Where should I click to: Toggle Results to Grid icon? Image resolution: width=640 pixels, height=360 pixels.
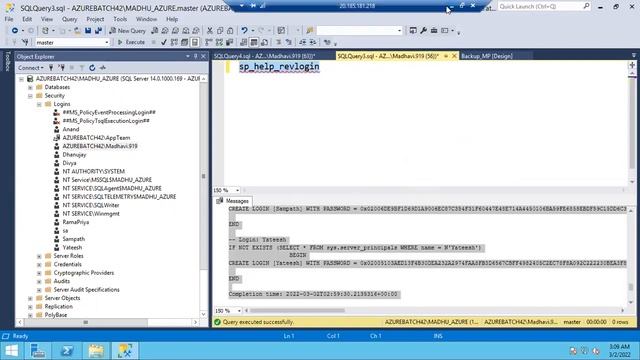click(254, 42)
